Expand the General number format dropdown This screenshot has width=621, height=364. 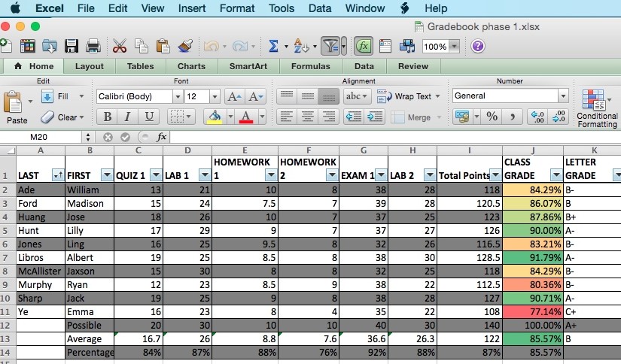[562, 96]
